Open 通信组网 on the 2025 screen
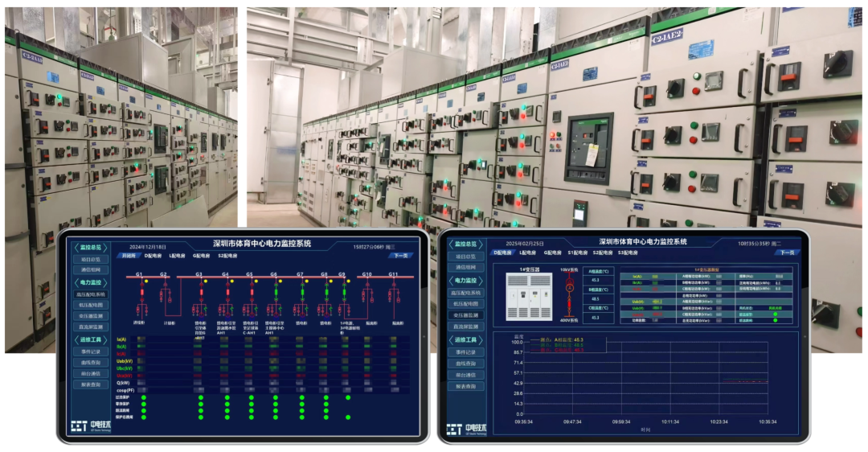Viewport: 868px width, 452px height. coord(465,267)
